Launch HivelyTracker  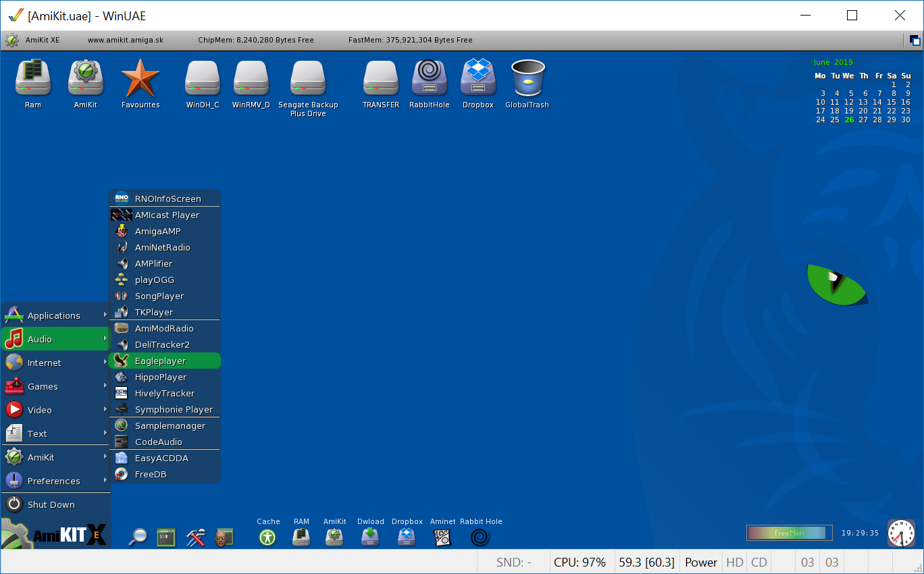(165, 393)
